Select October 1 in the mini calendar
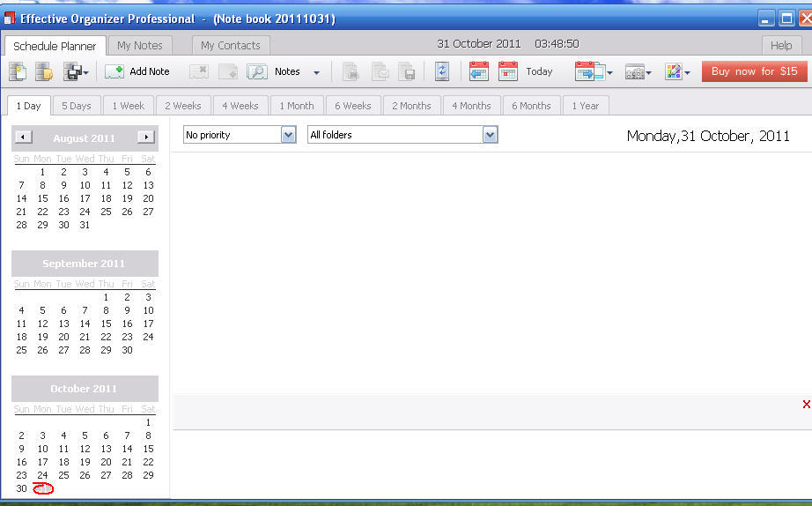The width and height of the screenshot is (812, 506). pyautogui.click(x=148, y=422)
